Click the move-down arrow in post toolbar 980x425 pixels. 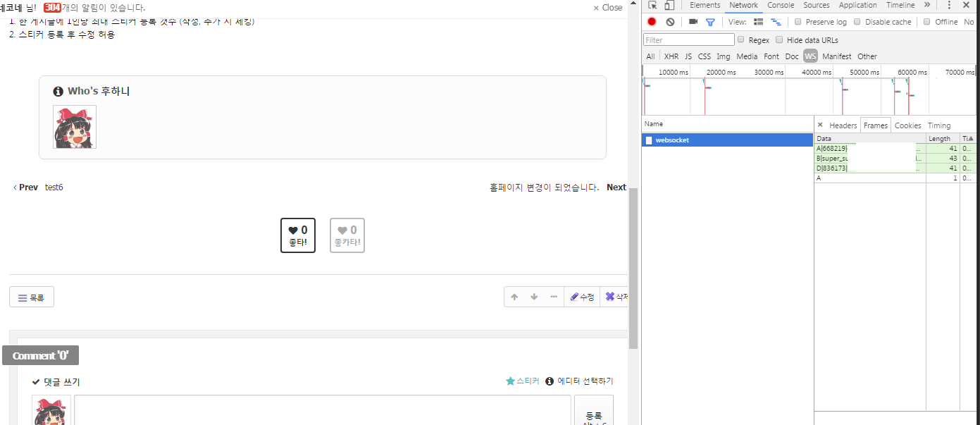pos(534,297)
